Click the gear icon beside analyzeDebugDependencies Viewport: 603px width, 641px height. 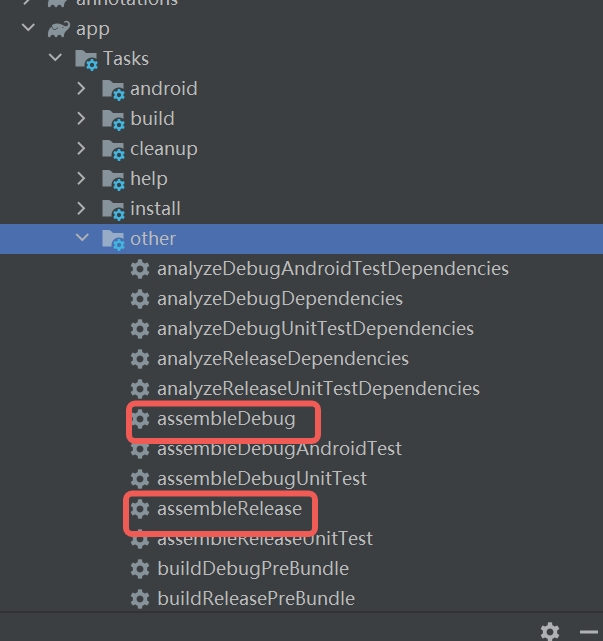[x=140, y=299]
